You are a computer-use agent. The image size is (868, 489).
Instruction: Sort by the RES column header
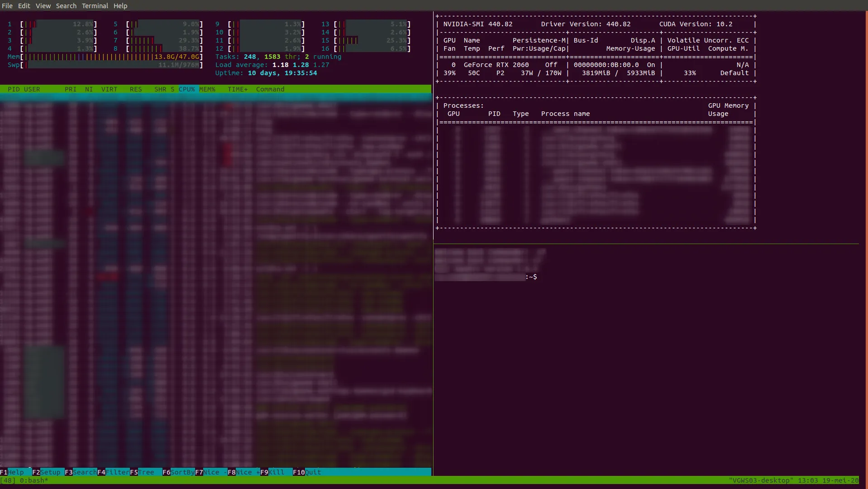click(x=136, y=89)
